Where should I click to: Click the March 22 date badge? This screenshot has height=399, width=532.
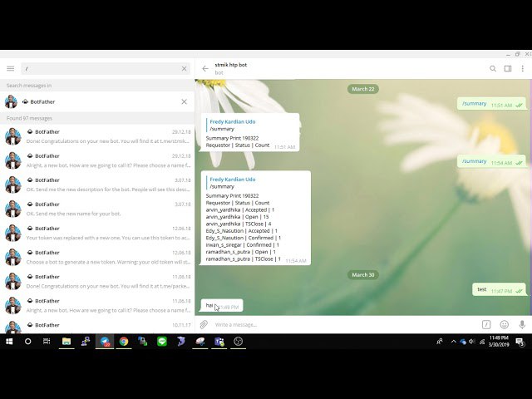click(362, 89)
